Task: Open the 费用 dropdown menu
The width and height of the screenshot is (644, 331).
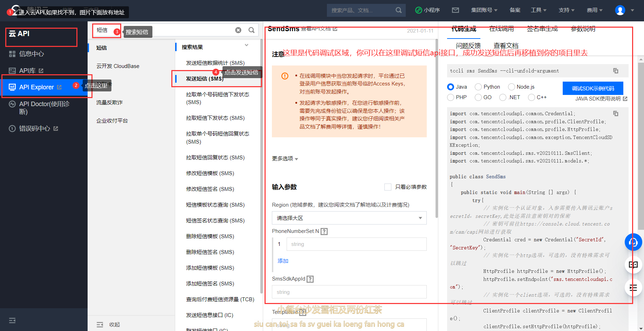Action: pos(595,10)
